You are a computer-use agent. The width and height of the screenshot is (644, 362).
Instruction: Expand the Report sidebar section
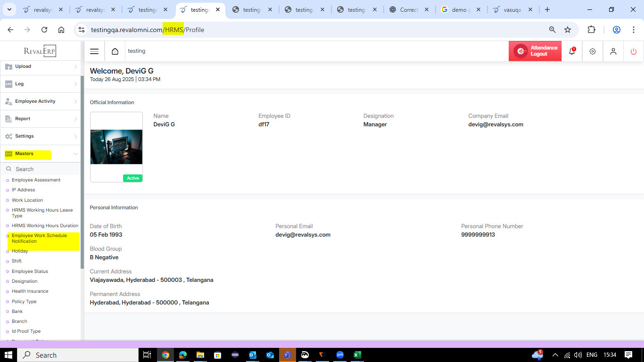pos(40,119)
